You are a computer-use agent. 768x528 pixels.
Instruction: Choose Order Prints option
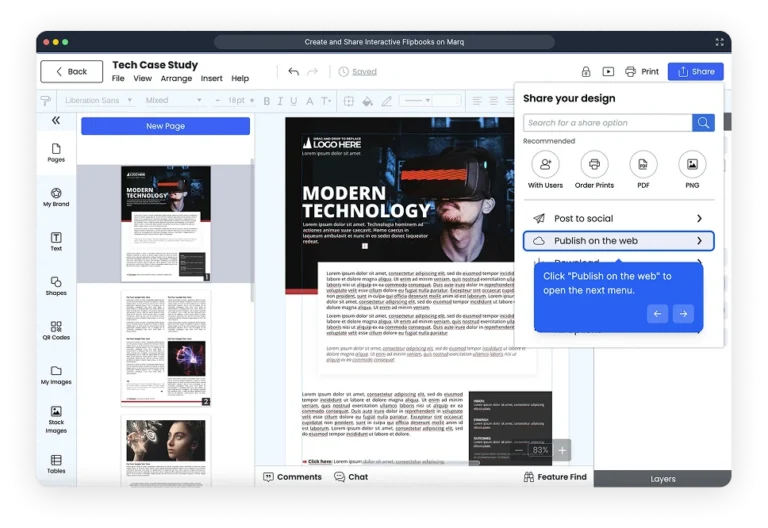594,170
